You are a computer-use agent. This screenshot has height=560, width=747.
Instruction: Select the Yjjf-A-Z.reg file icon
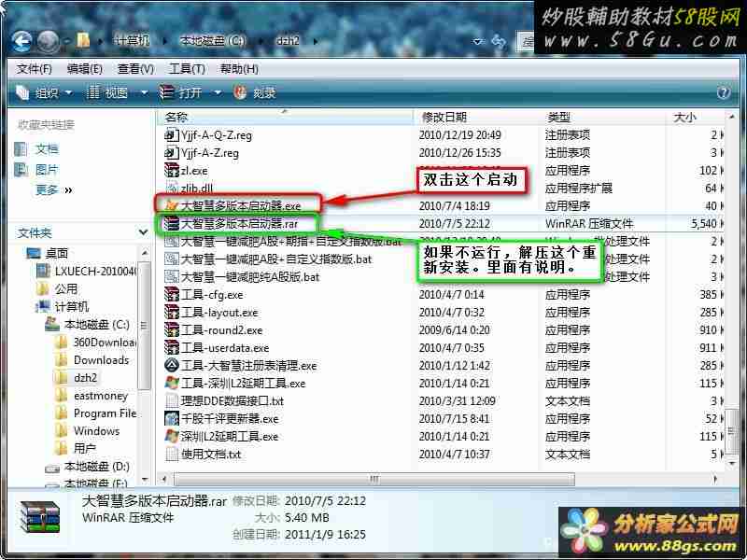click(171, 152)
